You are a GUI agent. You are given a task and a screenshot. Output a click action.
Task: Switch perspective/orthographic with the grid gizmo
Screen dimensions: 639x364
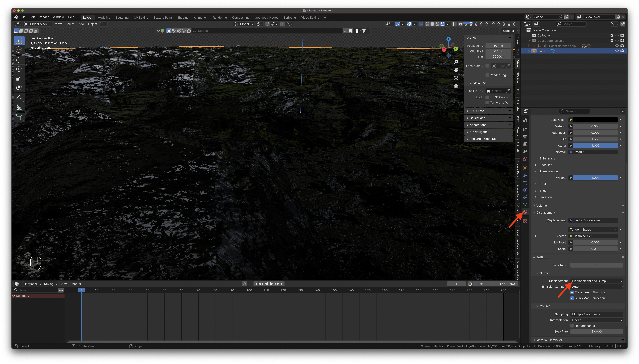coord(456,86)
